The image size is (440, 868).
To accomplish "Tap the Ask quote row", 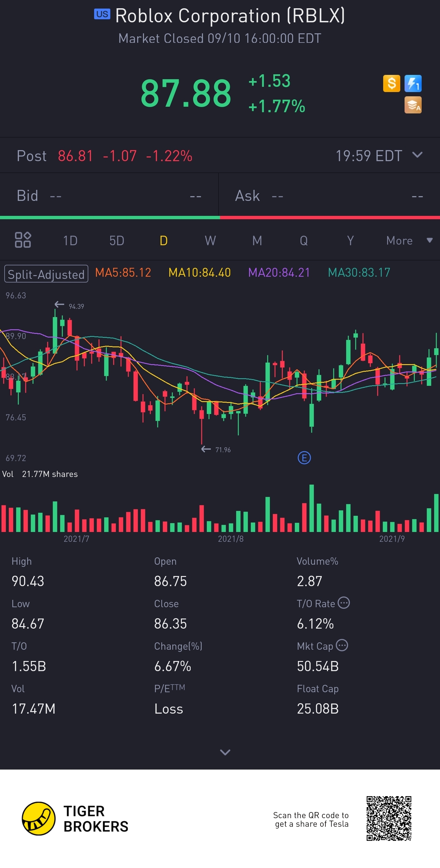I will coord(329,195).
